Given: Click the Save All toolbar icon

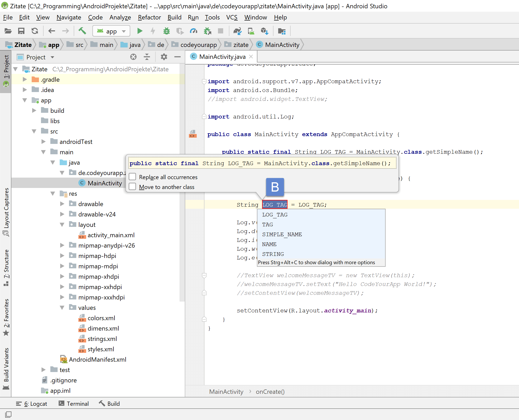Looking at the screenshot, I should [21, 31].
